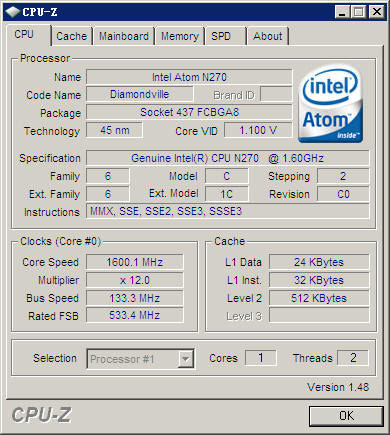This screenshot has width=390, height=435.
Task: Click the Cores count value 1
Action: click(261, 358)
